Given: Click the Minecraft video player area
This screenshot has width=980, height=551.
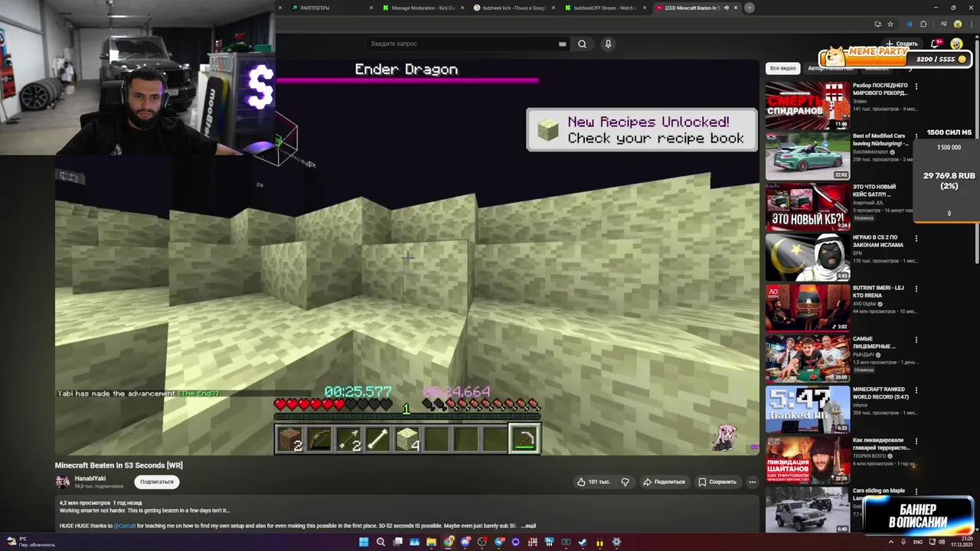Looking at the screenshot, I should [407, 257].
